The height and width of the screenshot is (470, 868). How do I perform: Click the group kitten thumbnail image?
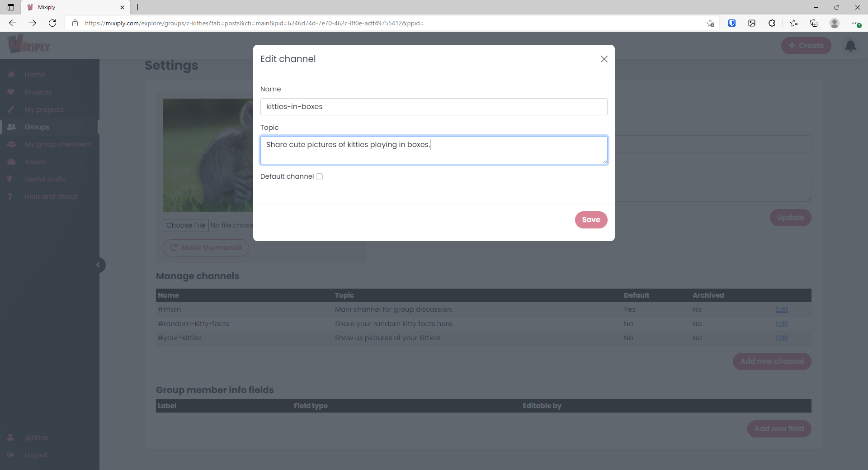click(x=208, y=155)
